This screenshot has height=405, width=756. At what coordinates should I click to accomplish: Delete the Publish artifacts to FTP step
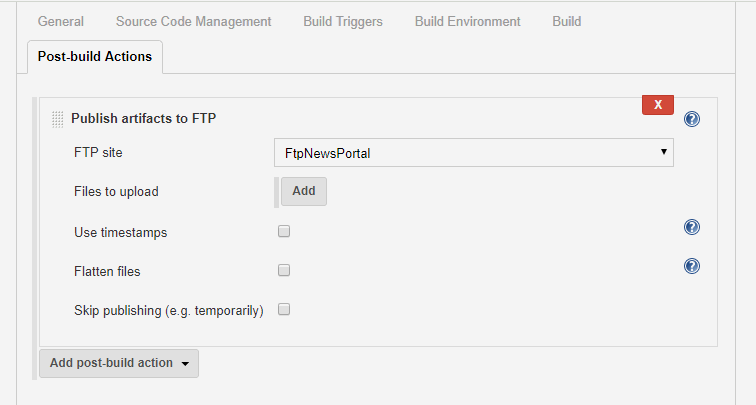(657, 105)
